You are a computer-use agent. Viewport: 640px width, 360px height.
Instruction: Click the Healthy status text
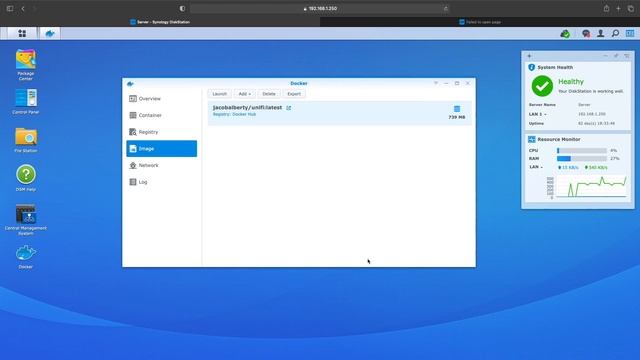(571, 82)
